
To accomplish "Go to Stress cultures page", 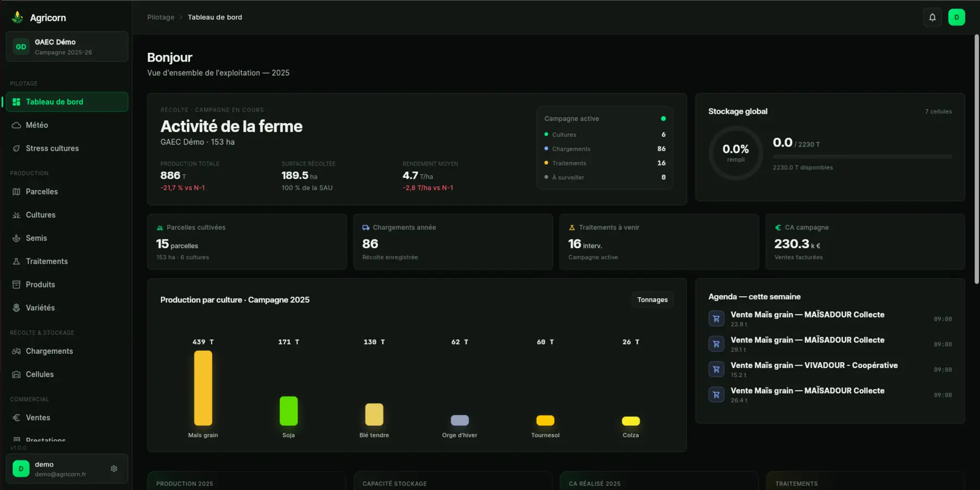I will (x=67, y=149).
